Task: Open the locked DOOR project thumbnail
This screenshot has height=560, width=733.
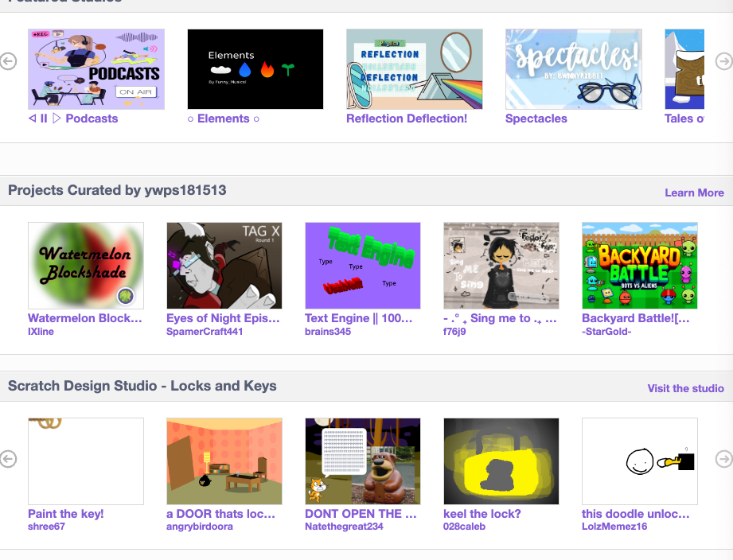Action: [x=224, y=461]
